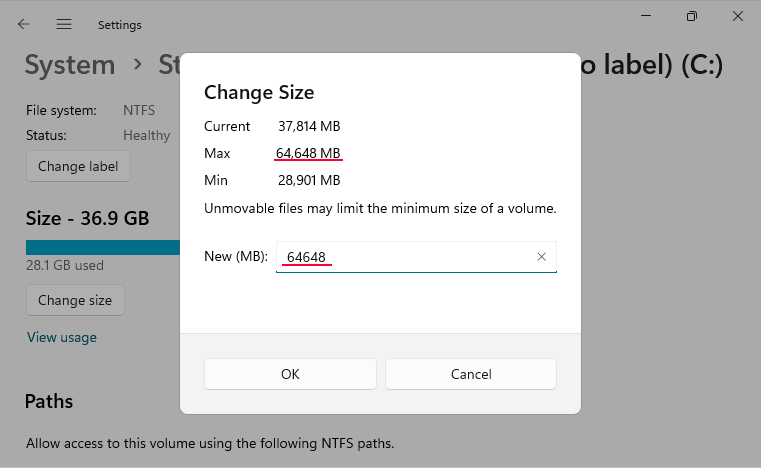Open the View usage link
The image size is (761, 468).
[x=62, y=337]
